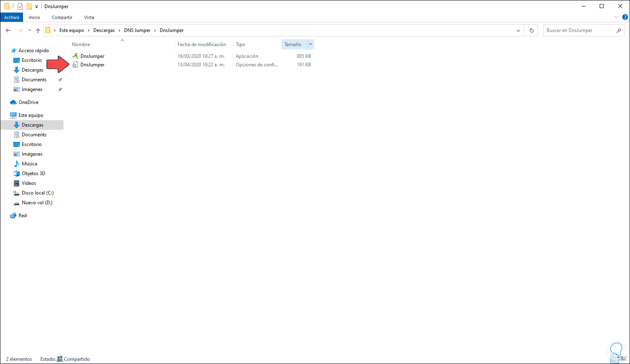Click the Disco local (C:) drive icon
Viewport: 630px width, 364px height.
coord(17,193)
